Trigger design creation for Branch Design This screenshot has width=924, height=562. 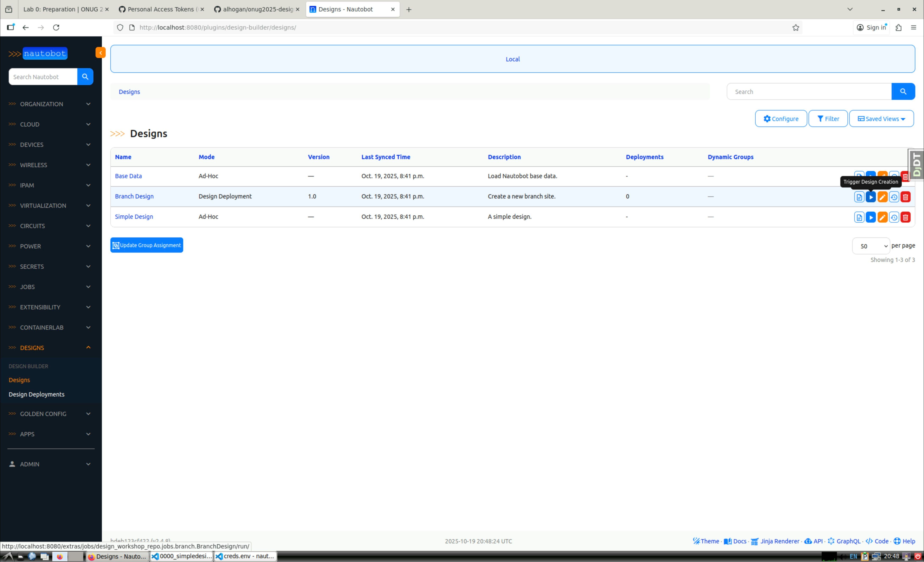point(870,197)
